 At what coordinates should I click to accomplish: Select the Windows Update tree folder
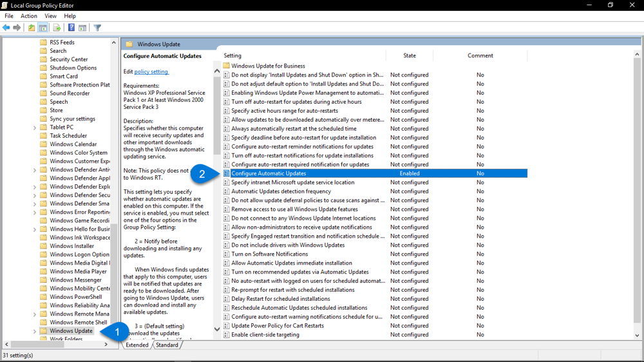tap(71, 331)
